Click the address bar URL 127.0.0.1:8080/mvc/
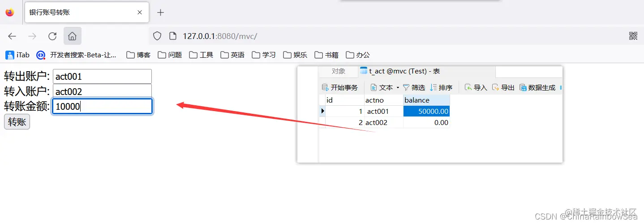 220,36
